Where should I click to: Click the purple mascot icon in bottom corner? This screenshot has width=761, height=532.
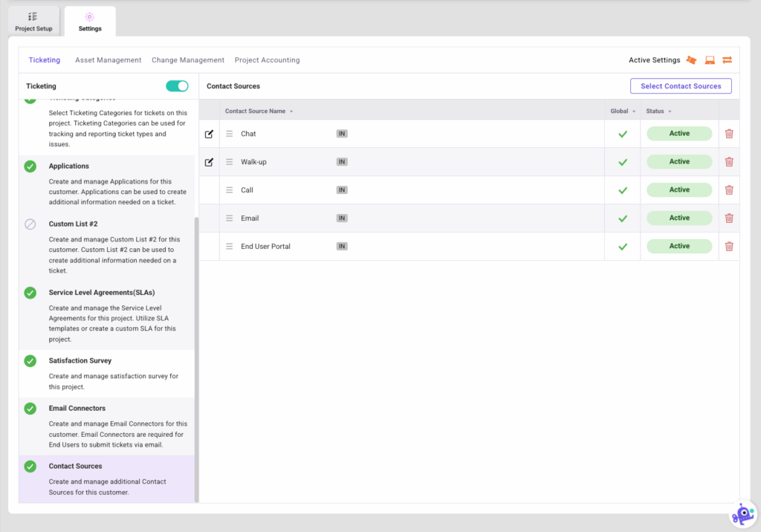(x=742, y=513)
